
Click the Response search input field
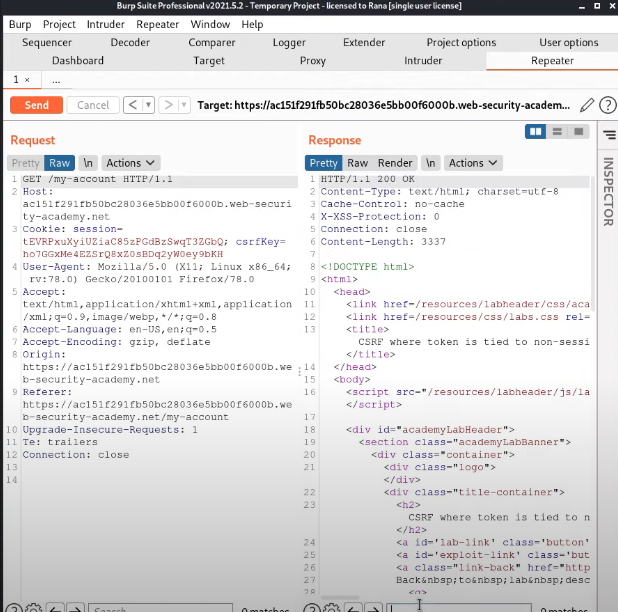pyautogui.click(x=458, y=607)
